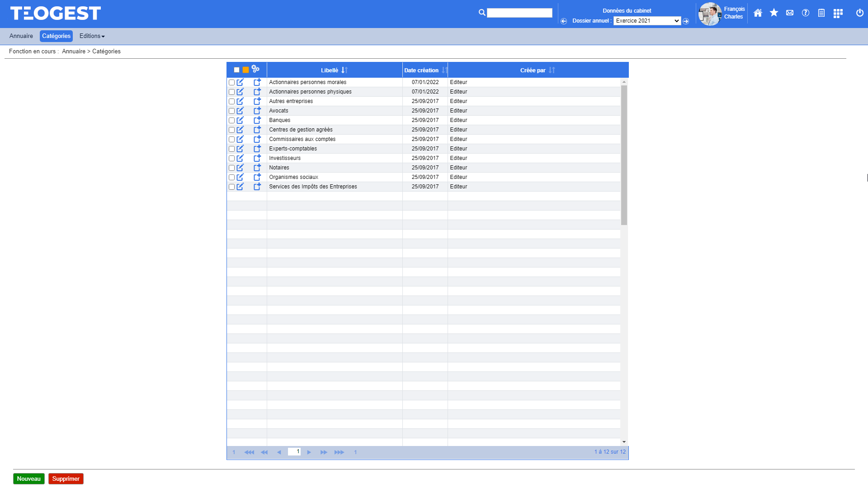Viewport: 868px width, 488px height.
Task: Open the messages envelope icon
Action: pyautogui.click(x=789, y=13)
